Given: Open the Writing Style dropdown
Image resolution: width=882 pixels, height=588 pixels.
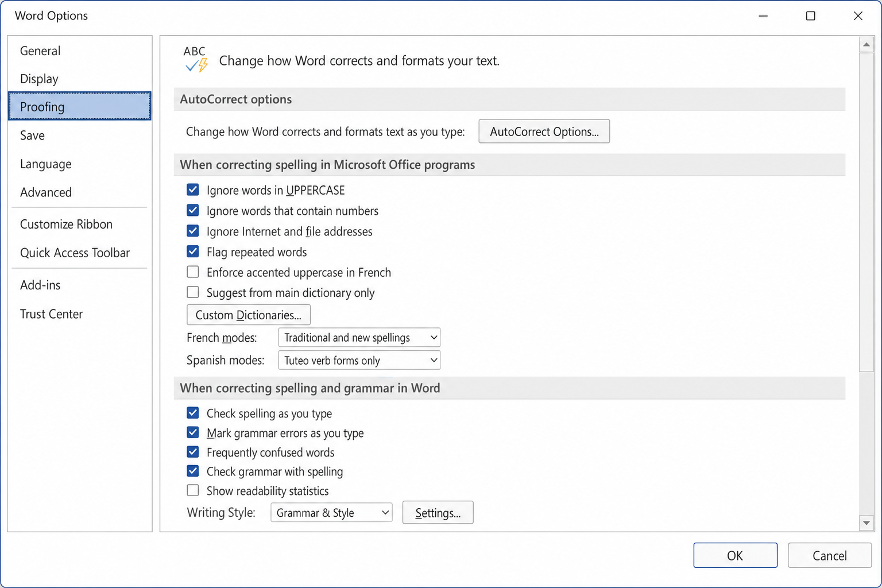Looking at the screenshot, I should [331, 513].
